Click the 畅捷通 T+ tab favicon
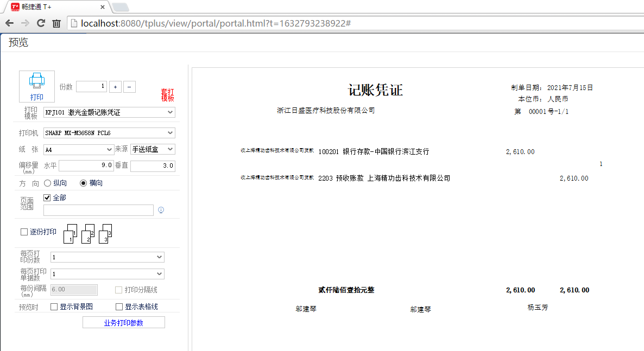This screenshot has width=644, height=351. (x=15, y=7)
